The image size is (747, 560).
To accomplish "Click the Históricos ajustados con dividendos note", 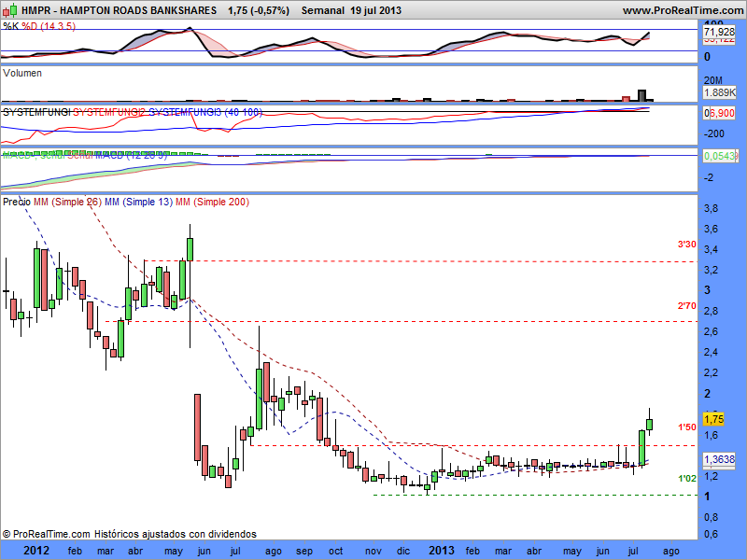I will (176, 534).
